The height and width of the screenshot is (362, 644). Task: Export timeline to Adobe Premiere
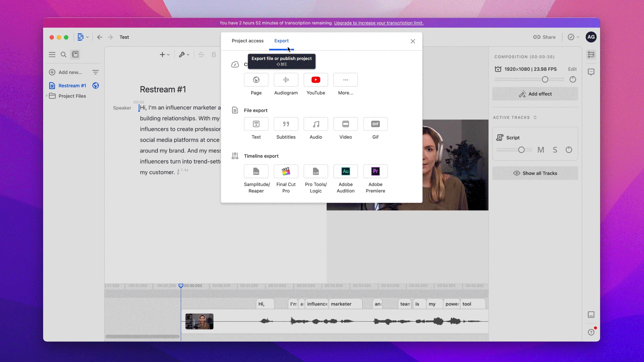[375, 171]
